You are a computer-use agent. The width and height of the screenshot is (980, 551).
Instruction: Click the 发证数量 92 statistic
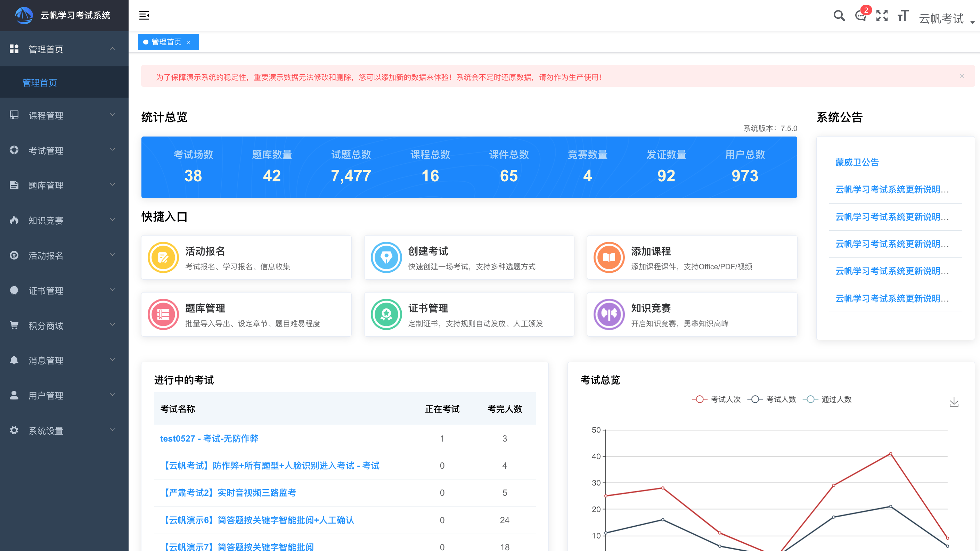pyautogui.click(x=666, y=166)
